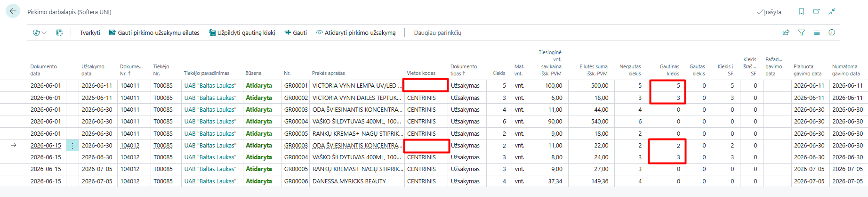Viewport: 868px width, 197px height.
Task: Click the Įrašyta saved status indicator
Action: pos(769,12)
